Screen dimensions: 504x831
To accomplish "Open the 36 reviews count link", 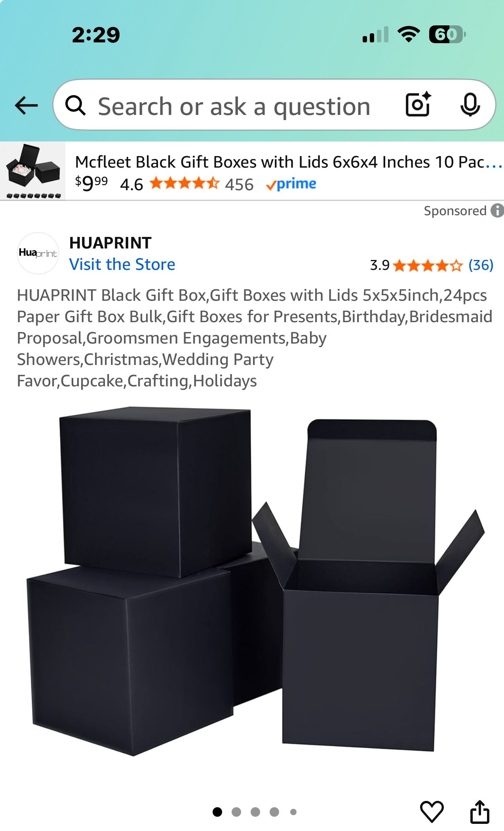I will 481,265.
